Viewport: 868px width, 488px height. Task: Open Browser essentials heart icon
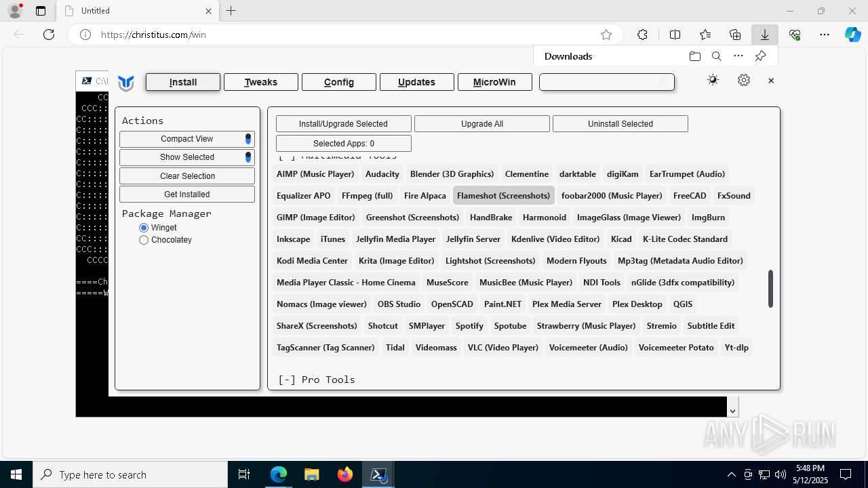coord(795,35)
